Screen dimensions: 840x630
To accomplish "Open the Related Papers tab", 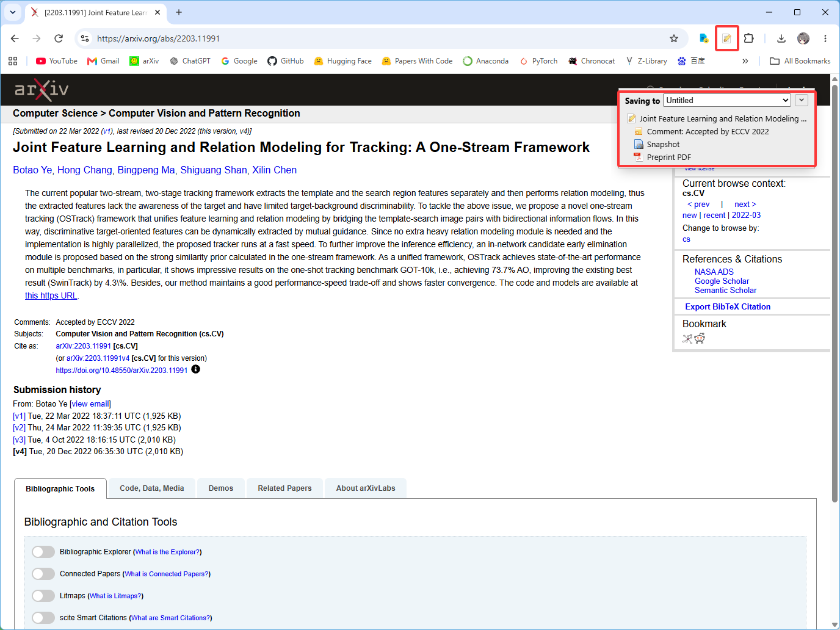I will tap(284, 488).
